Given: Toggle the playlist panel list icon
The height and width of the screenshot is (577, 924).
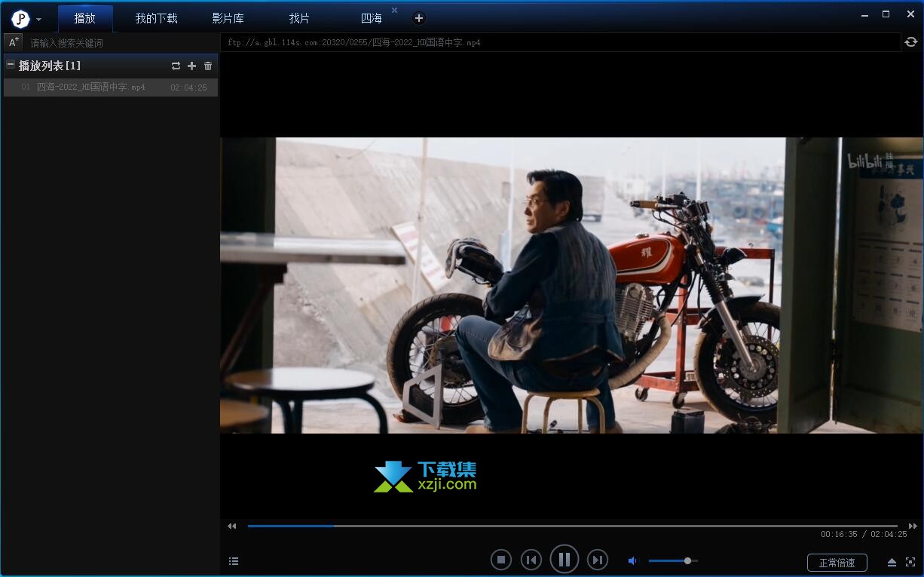Looking at the screenshot, I should click(x=234, y=561).
